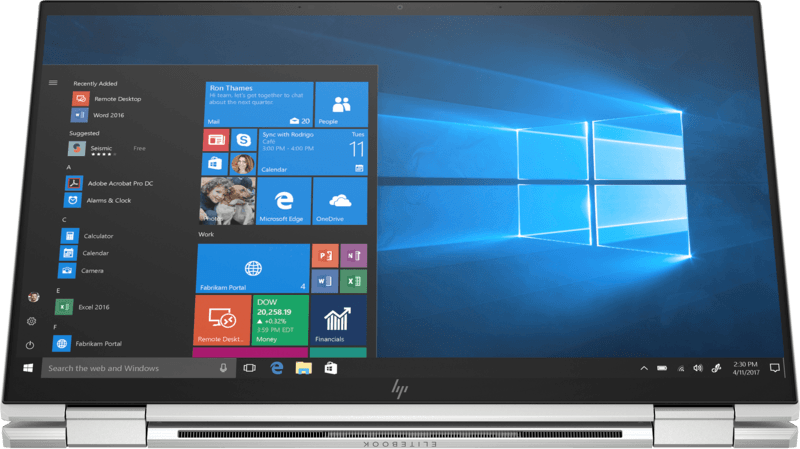Open the Power options button
This screenshot has width=800, height=449.
click(x=31, y=344)
